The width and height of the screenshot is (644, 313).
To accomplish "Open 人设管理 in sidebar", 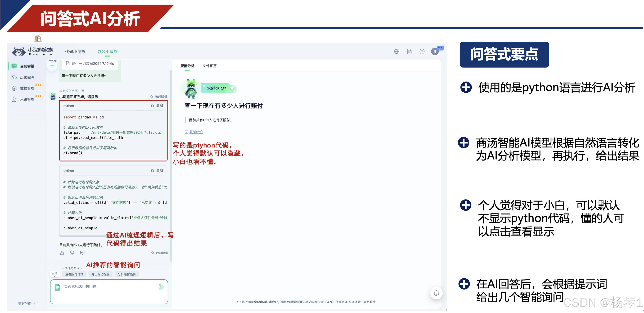I will 23,99.
